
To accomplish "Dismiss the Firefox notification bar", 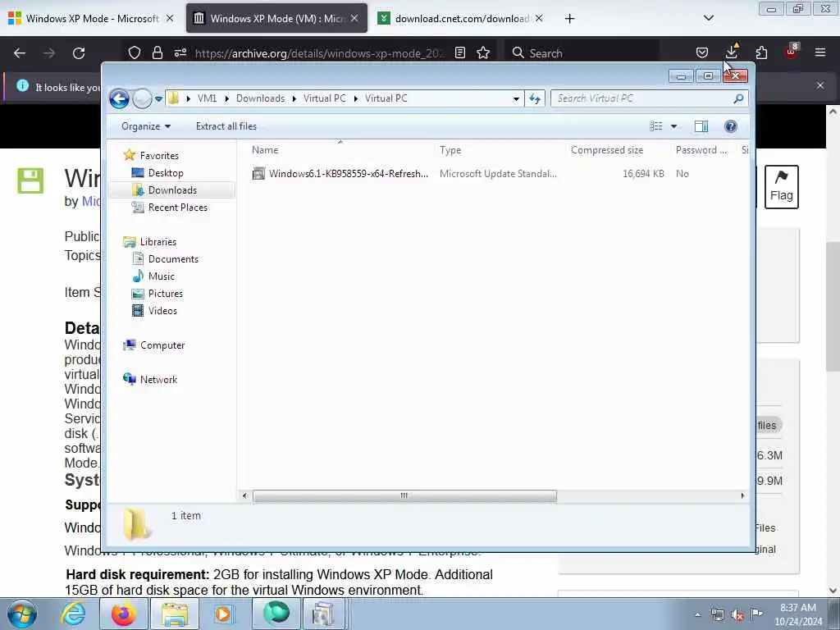I will (x=820, y=85).
